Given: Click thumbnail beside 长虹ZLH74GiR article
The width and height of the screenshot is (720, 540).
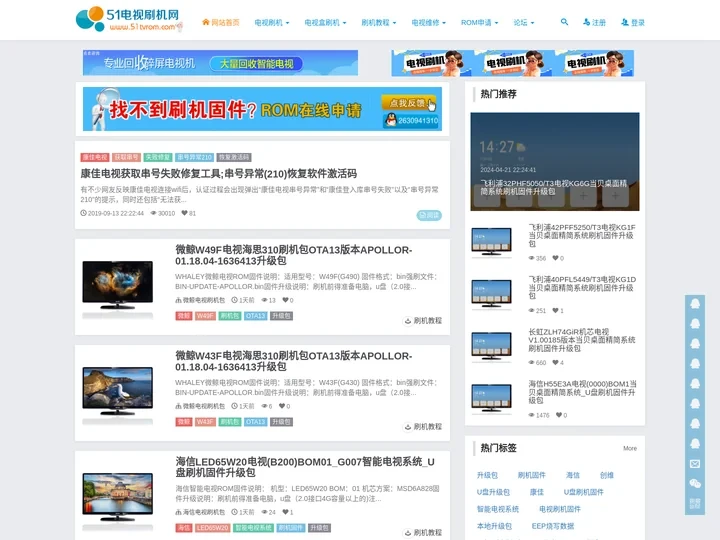Looking at the screenshot, I should (491, 347).
